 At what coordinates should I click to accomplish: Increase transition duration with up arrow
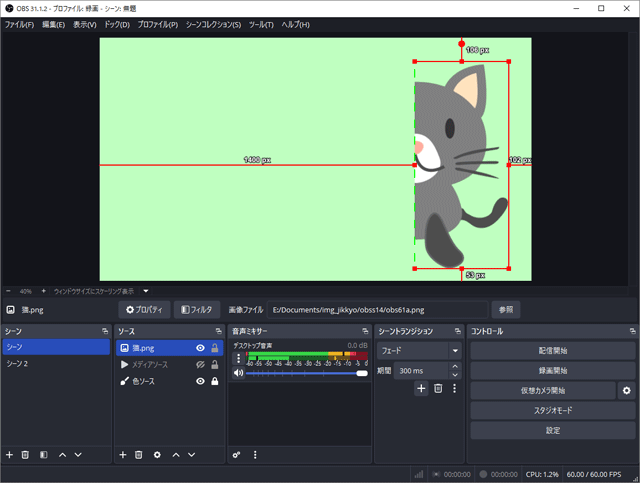pyautogui.click(x=455, y=366)
